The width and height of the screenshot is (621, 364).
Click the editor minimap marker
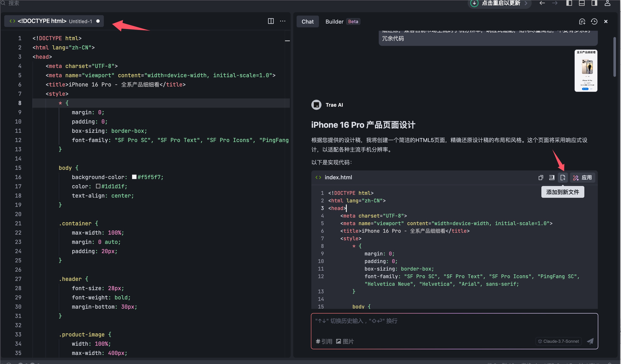pos(287,41)
